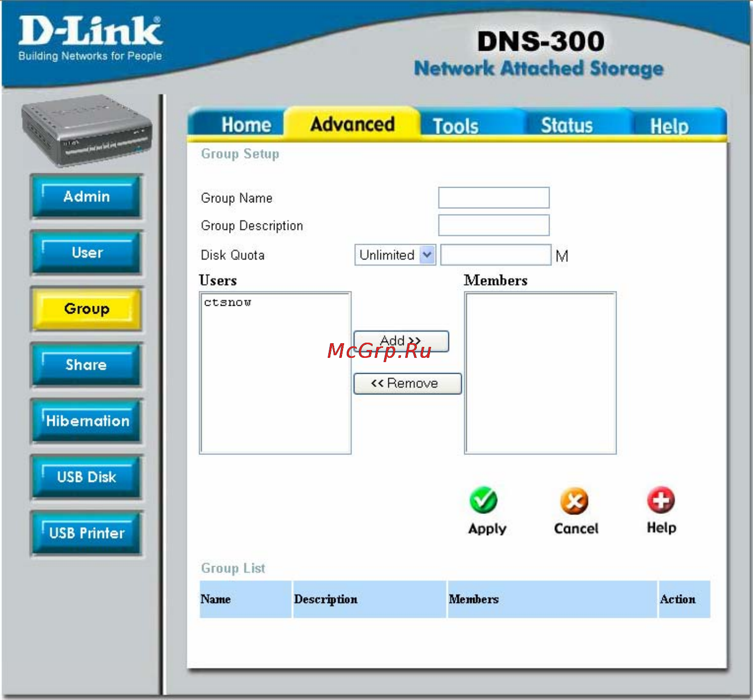This screenshot has height=700, width=753.
Task: Open the Admin sidebar section
Action: (87, 197)
